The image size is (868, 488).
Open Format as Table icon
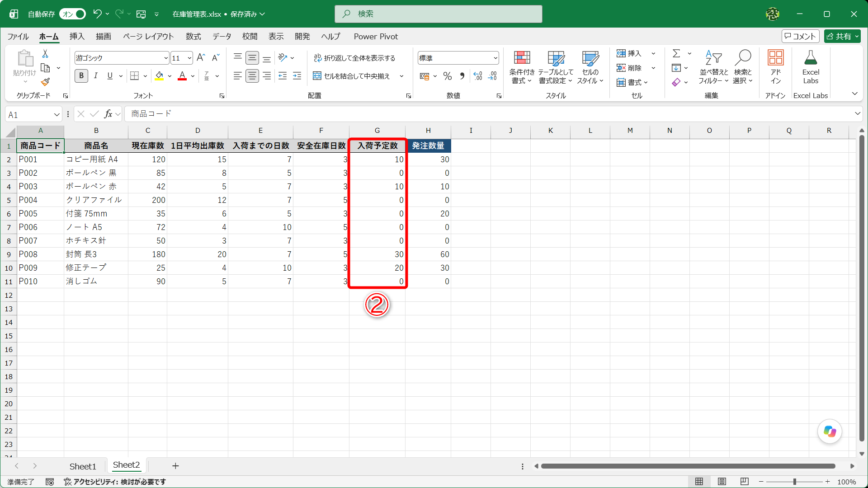pyautogui.click(x=556, y=67)
